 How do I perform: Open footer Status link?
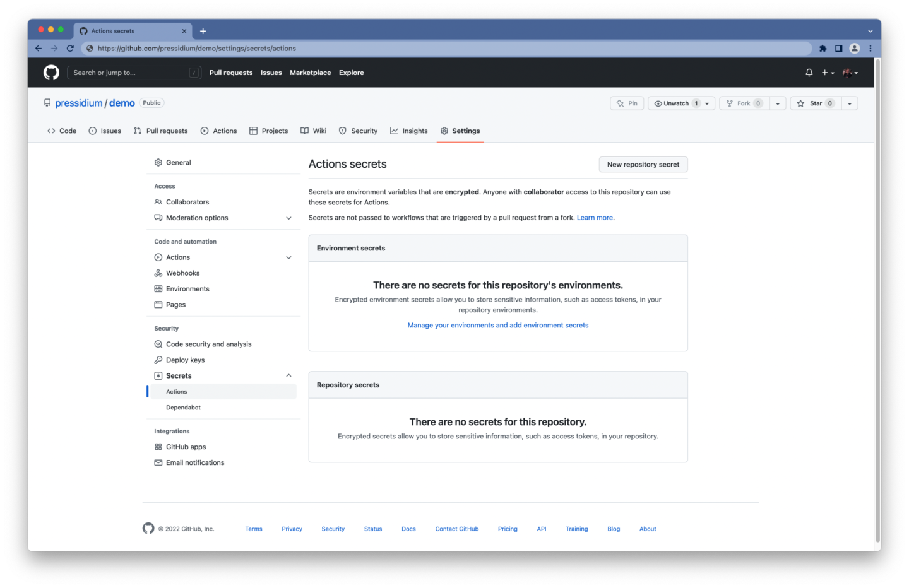click(373, 529)
